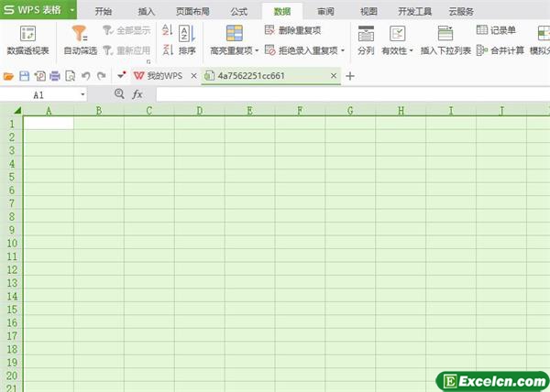Enable 自动筛选 auto filter
This screenshot has width=550, height=392.
click(81, 40)
